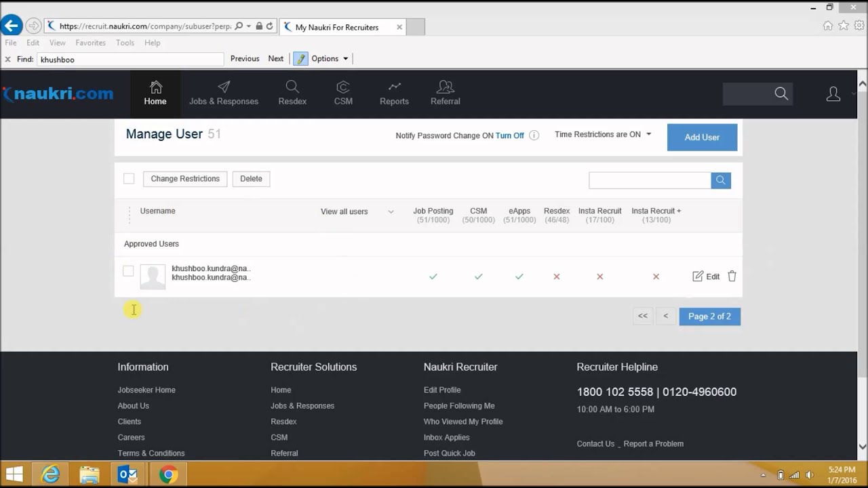Open the find Options dropdown
This screenshot has width=868, height=488.
click(x=330, y=59)
